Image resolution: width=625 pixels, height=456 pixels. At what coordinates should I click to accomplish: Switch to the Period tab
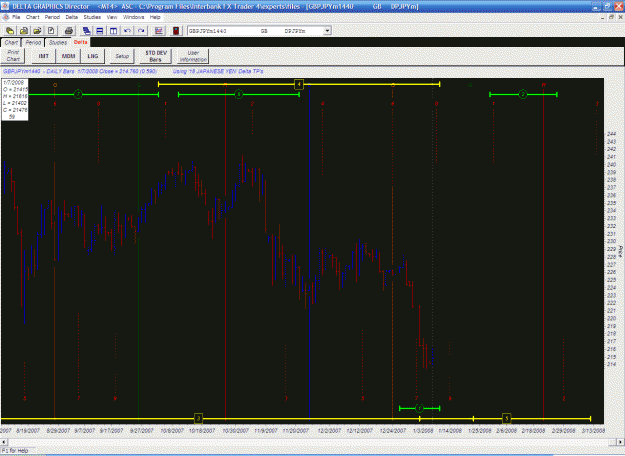click(33, 43)
